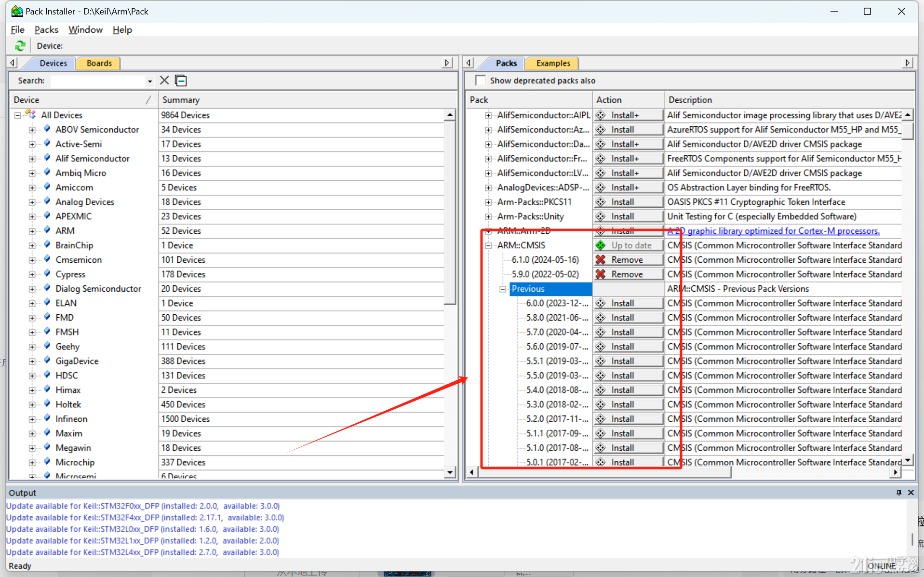Viewport: 924px width, 577px height.
Task: Click the Devices panel right arrow
Action: pyautogui.click(x=447, y=63)
